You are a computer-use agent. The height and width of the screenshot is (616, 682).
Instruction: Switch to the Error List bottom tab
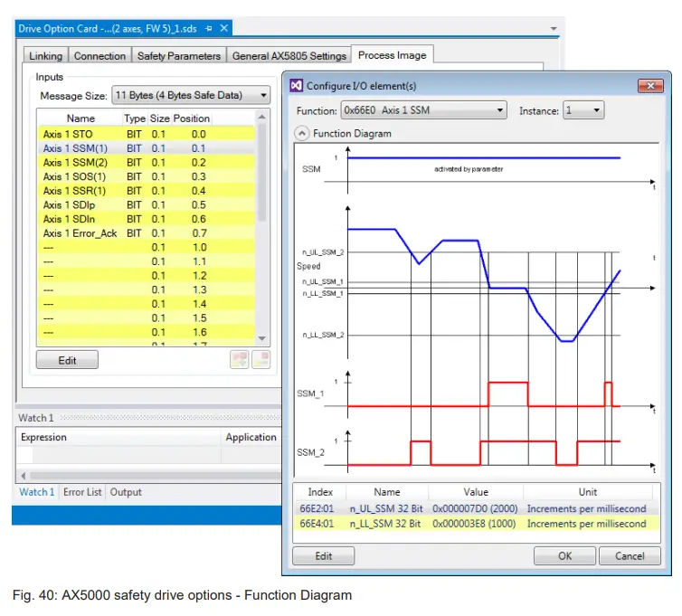[x=82, y=492]
